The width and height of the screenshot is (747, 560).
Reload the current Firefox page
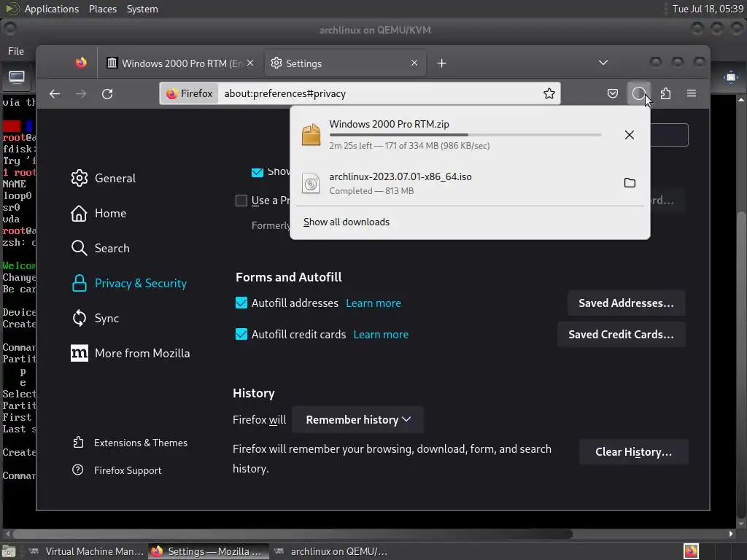[x=107, y=94]
